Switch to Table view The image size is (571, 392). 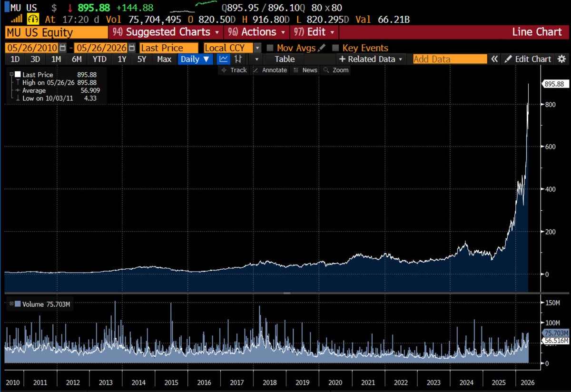tap(285, 59)
